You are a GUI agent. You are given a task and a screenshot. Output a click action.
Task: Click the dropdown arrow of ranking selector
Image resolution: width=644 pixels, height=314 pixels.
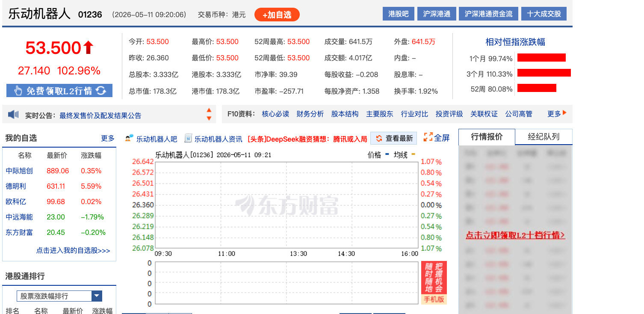97,296
